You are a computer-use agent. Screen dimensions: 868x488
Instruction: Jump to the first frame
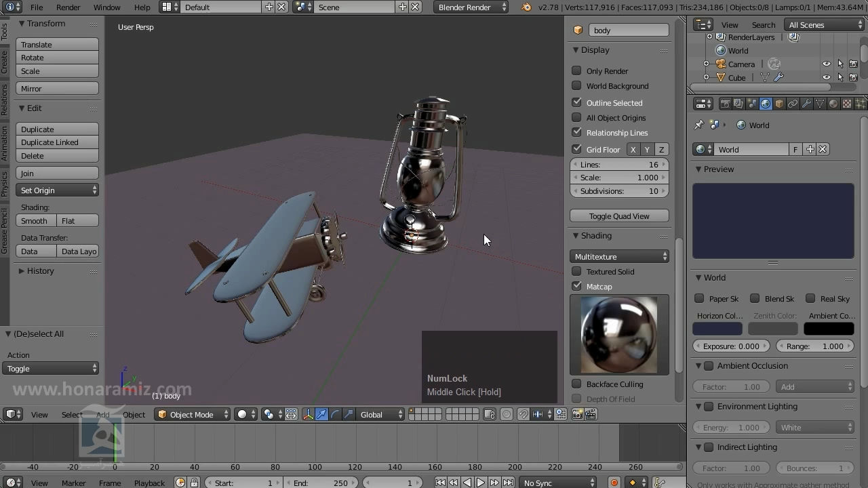tap(440, 483)
